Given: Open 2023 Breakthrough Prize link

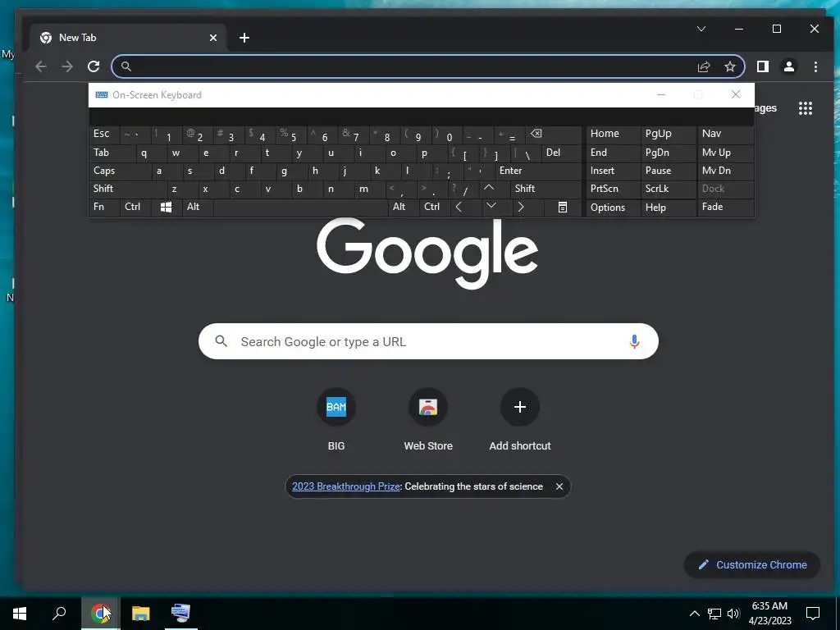Looking at the screenshot, I should [x=345, y=486].
